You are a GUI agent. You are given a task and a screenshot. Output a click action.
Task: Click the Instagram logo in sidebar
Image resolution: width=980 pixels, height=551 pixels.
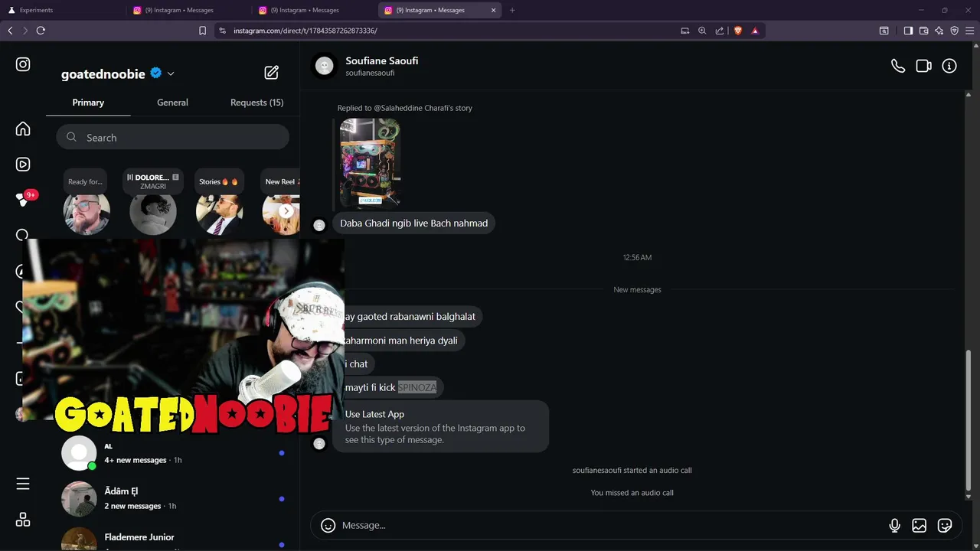23,64
